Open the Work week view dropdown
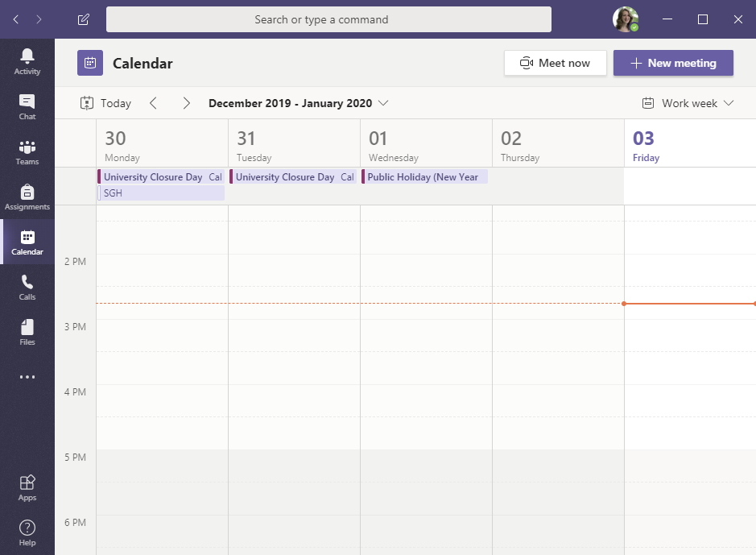756x555 pixels. coord(688,103)
